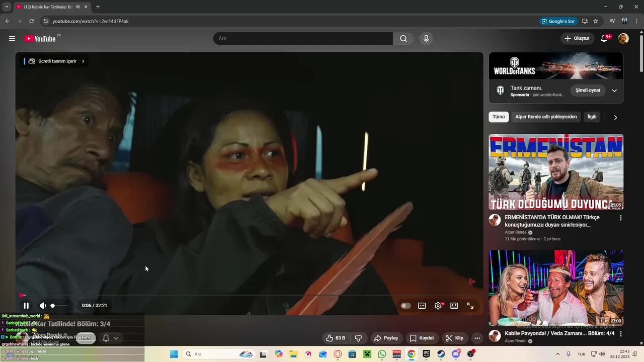Show hidden system tray icons
644x362 pixels.
click(557, 354)
